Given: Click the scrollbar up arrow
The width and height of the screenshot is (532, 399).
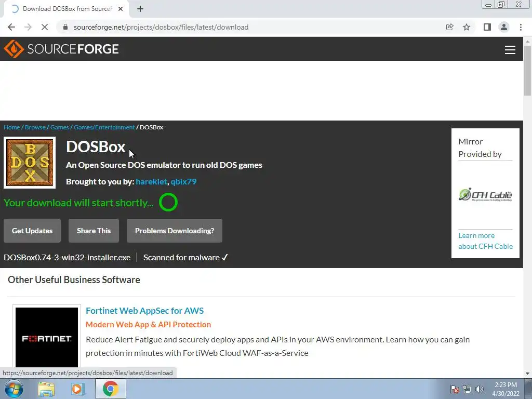Looking at the screenshot, I should click(x=527, y=42).
